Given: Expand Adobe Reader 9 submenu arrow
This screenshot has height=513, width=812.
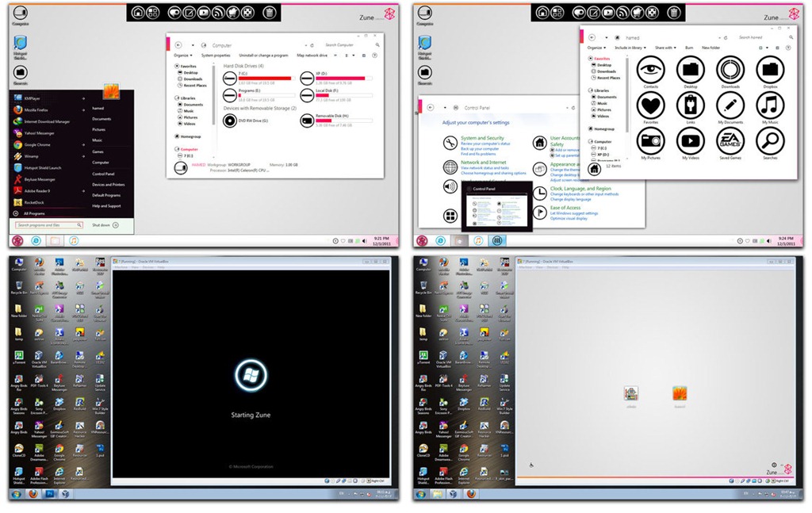Looking at the screenshot, I should [82, 191].
